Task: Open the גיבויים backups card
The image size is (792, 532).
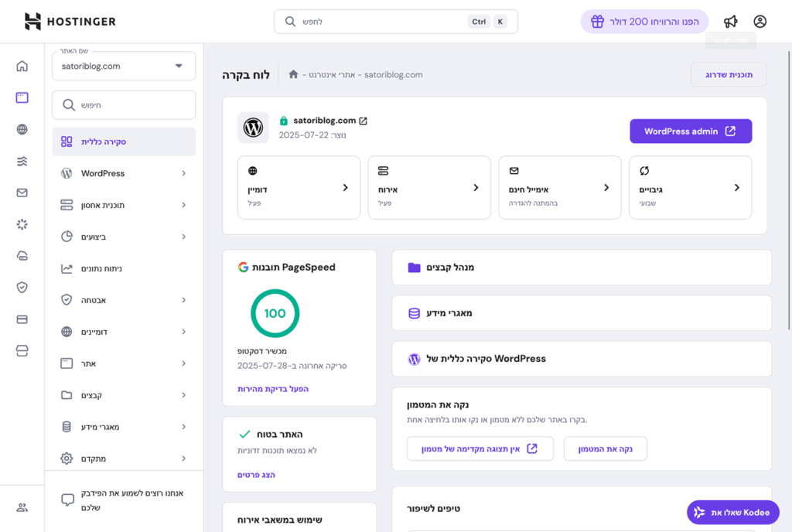Action: 691,187
